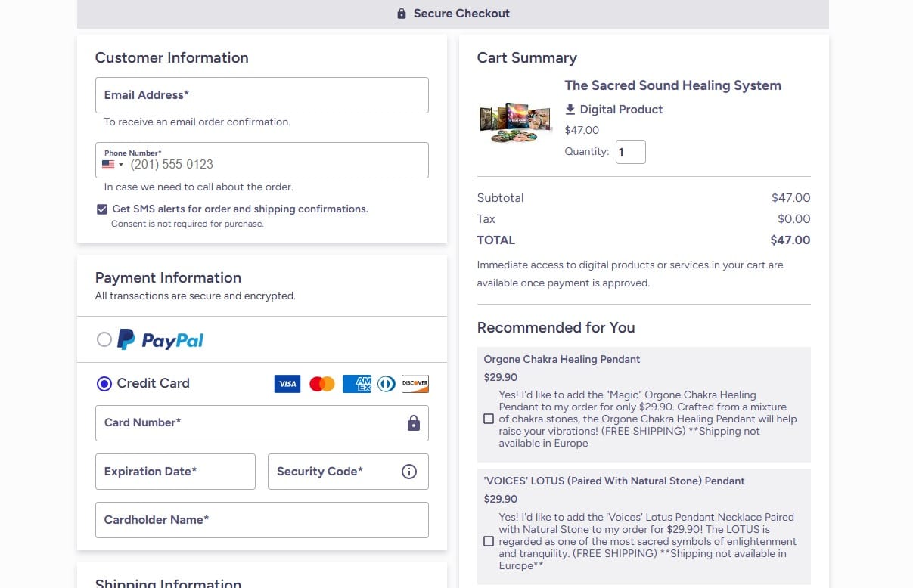
Task: Click 'All transactions are secure and encrypted' text
Action: coord(195,296)
